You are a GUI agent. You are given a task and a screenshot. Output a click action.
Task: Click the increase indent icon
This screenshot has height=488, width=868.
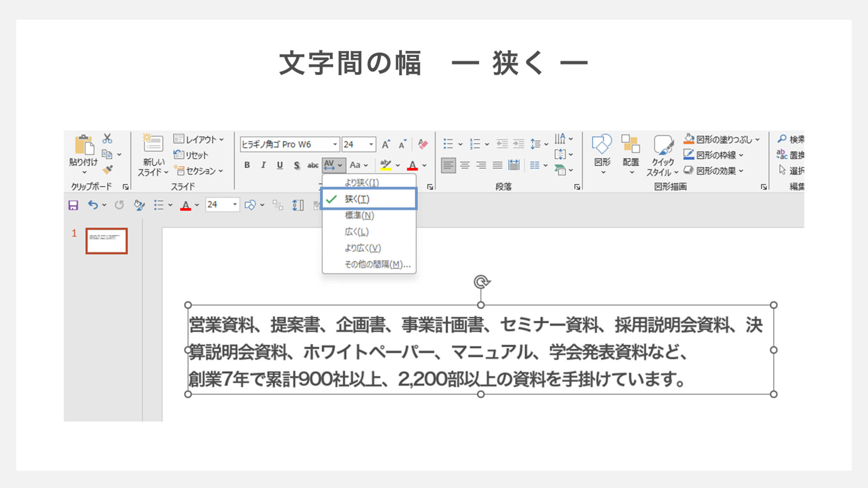(519, 144)
